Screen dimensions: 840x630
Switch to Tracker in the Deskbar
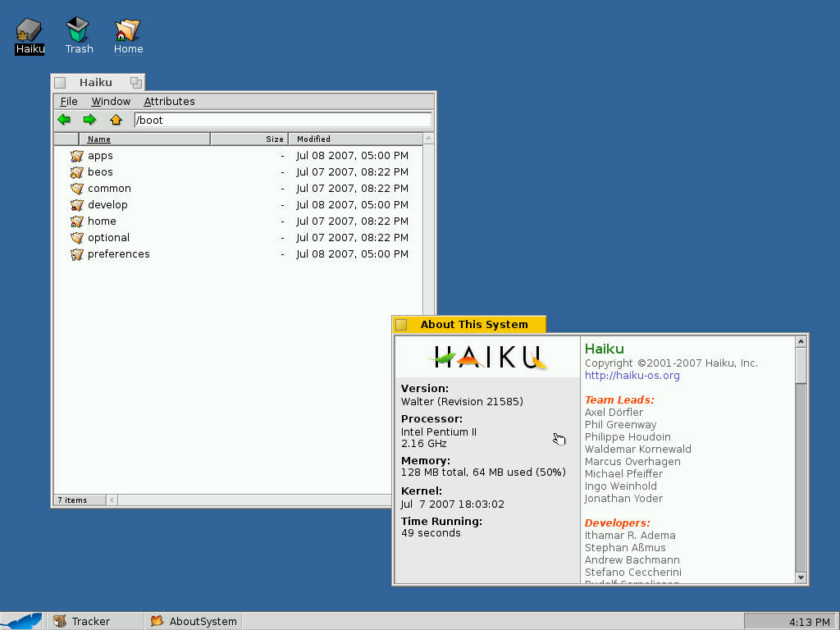click(x=90, y=621)
